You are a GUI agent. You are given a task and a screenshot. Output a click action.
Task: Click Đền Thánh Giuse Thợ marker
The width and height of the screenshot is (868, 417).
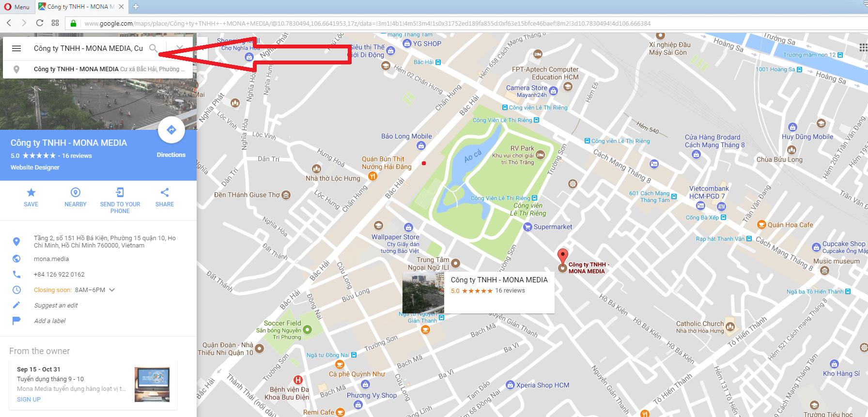(286, 195)
